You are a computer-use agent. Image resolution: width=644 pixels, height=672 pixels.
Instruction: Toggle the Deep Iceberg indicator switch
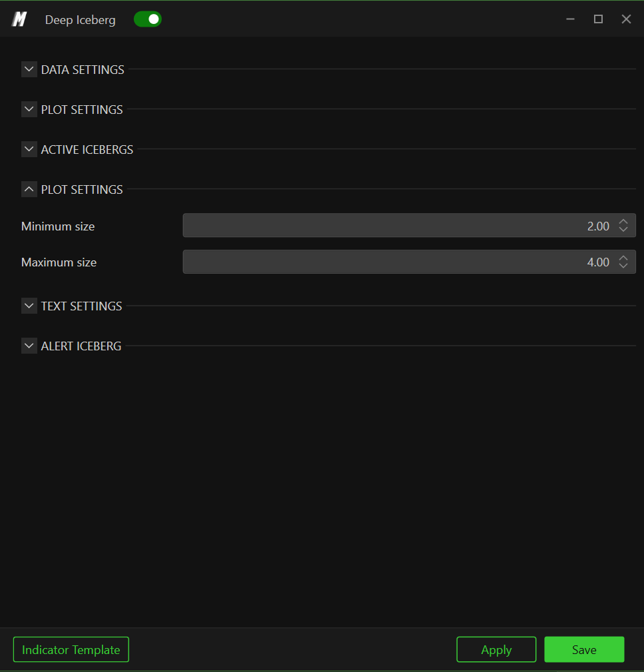(x=147, y=19)
